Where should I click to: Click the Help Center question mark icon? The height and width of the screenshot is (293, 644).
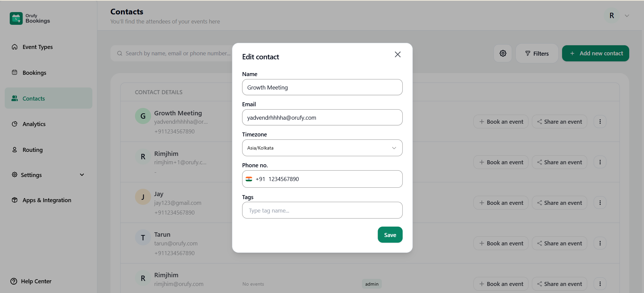[x=14, y=281]
